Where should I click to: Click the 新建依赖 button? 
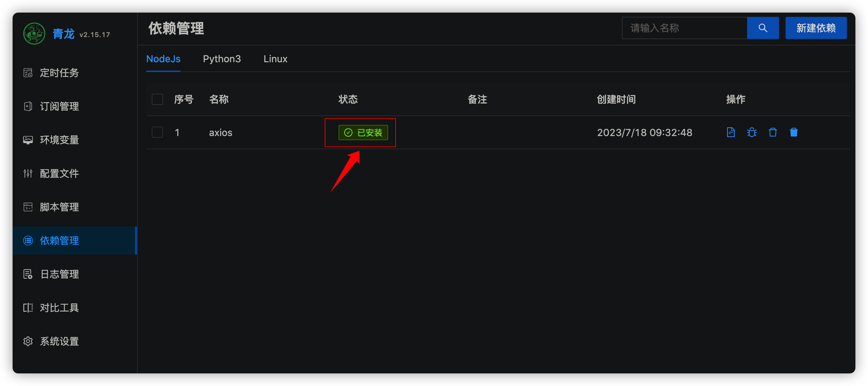tap(816, 28)
